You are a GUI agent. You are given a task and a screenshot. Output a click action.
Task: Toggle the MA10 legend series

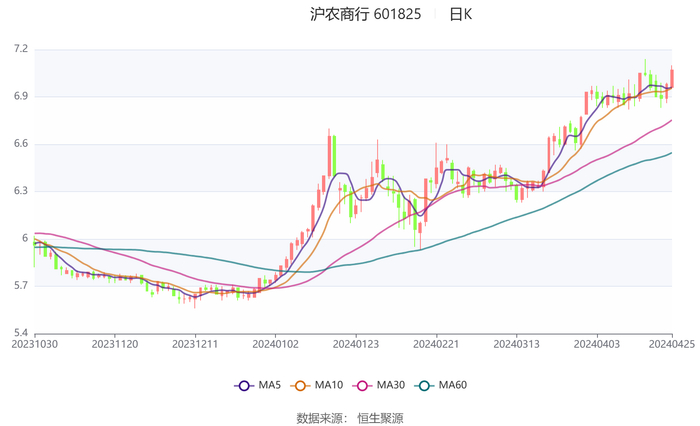pyautogui.click(x=317, y=385)
